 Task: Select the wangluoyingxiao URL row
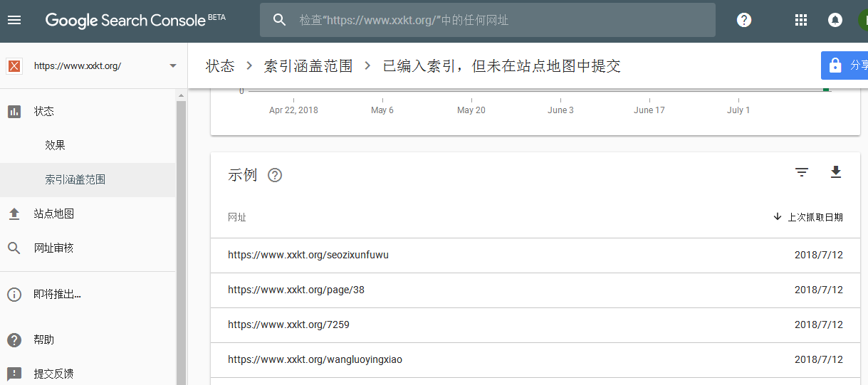pyautogui.click(x=535, y=360)
